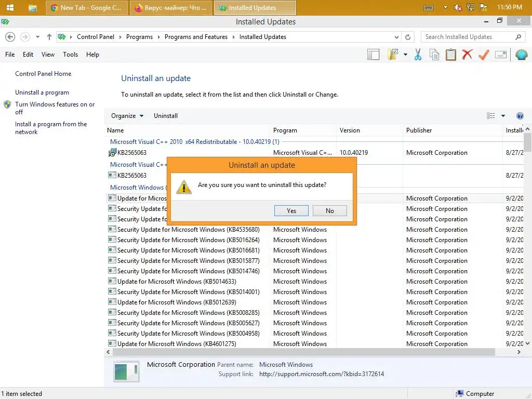Click No in Uninstall an update dialog
This screenshot has height=399, width=532.
[330, 211]
